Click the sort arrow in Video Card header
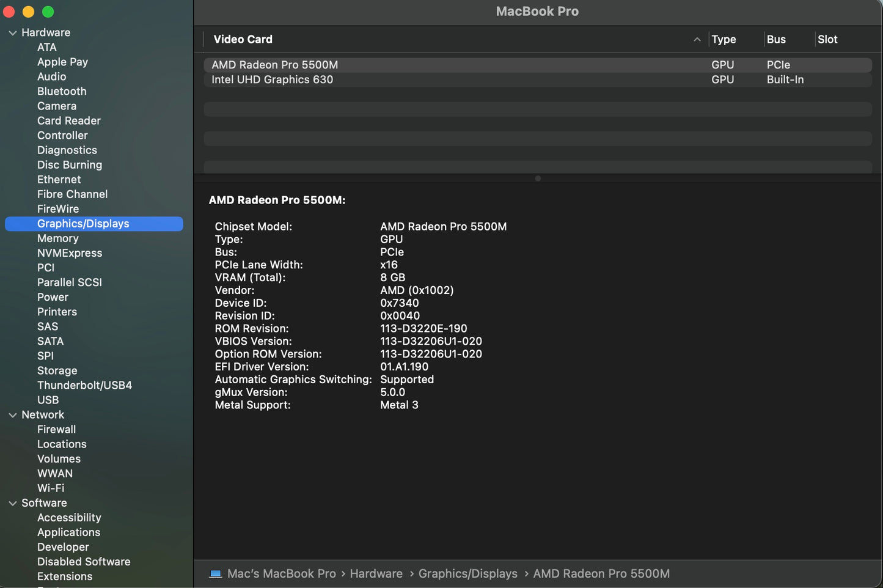883x588 pixels. tap(697, 40)
